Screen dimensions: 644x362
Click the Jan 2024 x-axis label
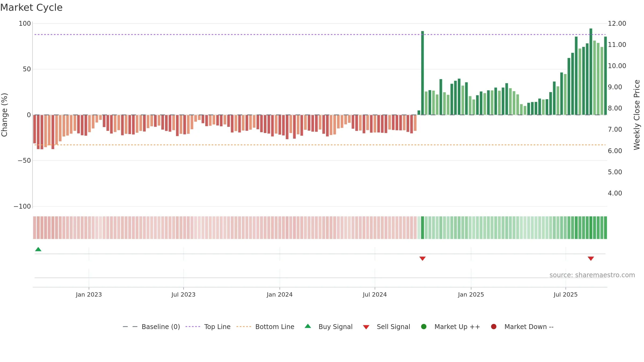280,295
